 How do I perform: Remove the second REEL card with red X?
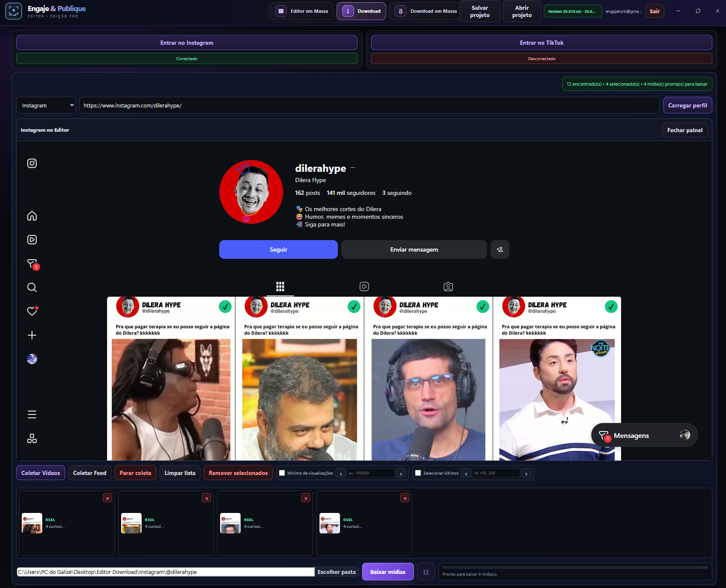point(207,498)
